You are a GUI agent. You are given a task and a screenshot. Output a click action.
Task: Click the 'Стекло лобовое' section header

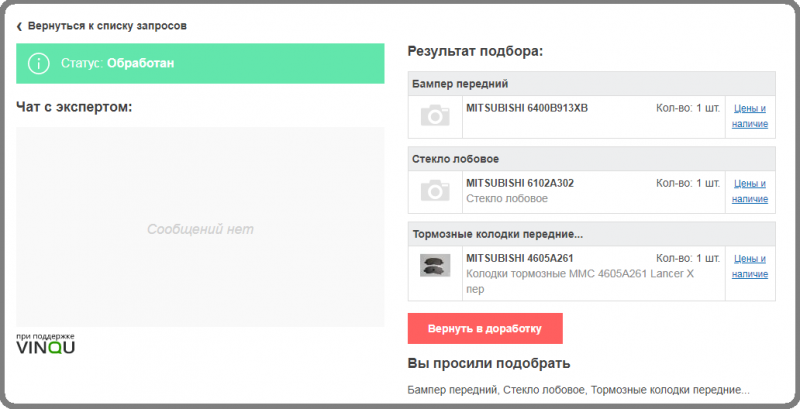592,159
